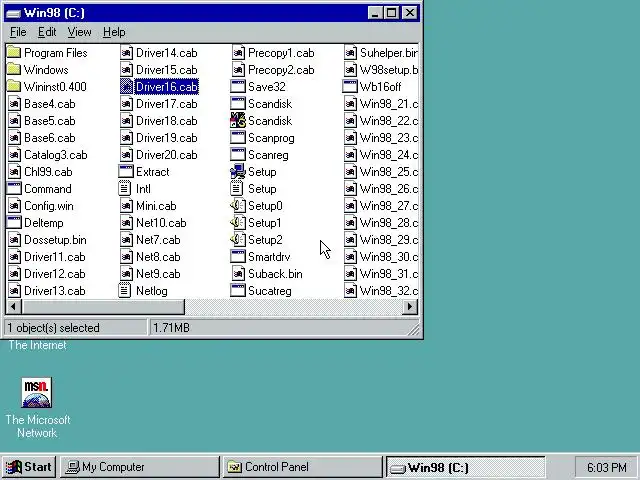Image resolution: width=640 pixels, height=480 pixels.
Task: Click the Wb16off program icon
Action: 350,87
